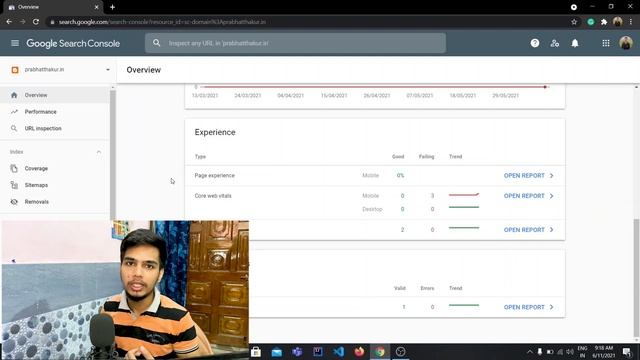The width and height of the screenshot is (640, 360).
Task: Open Removals in the sidebar
Action: pos(55,202)
